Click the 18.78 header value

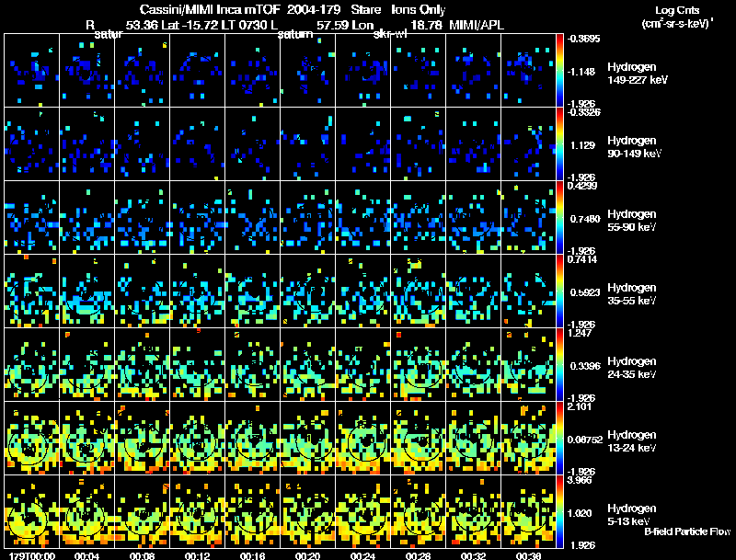pos(426,25)
